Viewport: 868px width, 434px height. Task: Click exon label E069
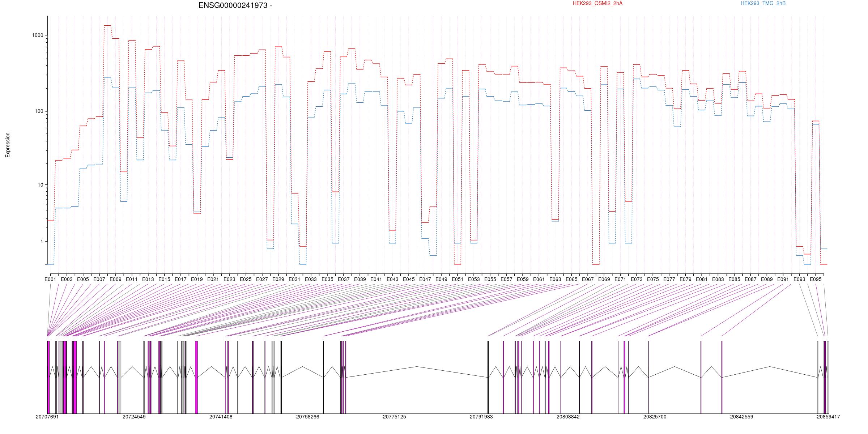pyautogui.click(x=604, y=279)
